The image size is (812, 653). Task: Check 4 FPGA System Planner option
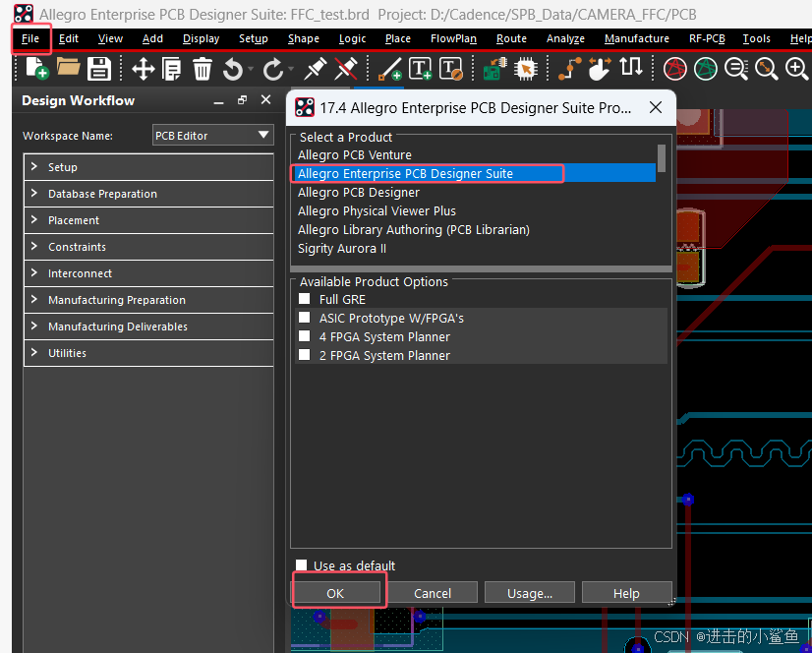pyautogui.click(x=304, y=336)
